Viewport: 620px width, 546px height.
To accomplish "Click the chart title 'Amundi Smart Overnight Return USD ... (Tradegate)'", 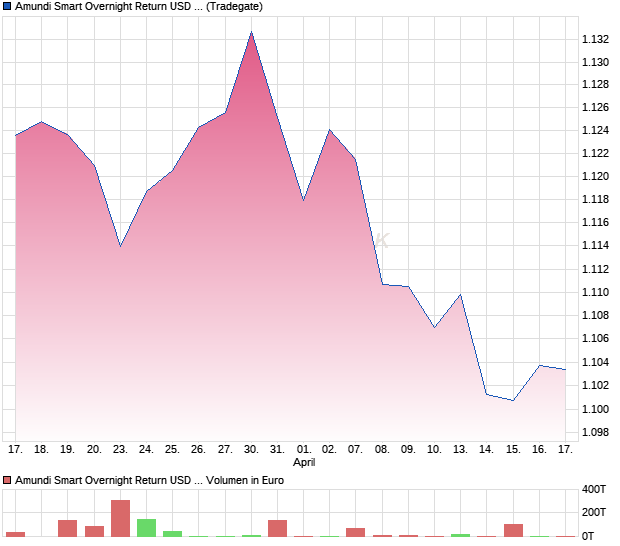I will 139,6.
